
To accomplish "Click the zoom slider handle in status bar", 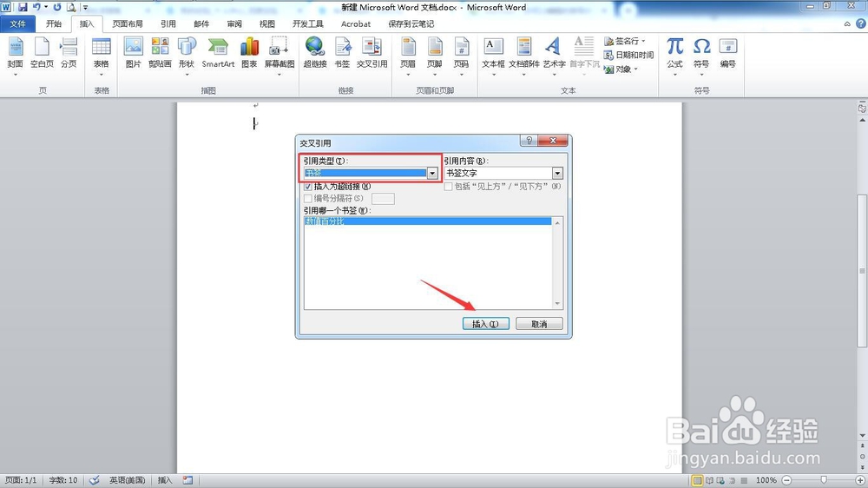I will (x=824, y=480).
